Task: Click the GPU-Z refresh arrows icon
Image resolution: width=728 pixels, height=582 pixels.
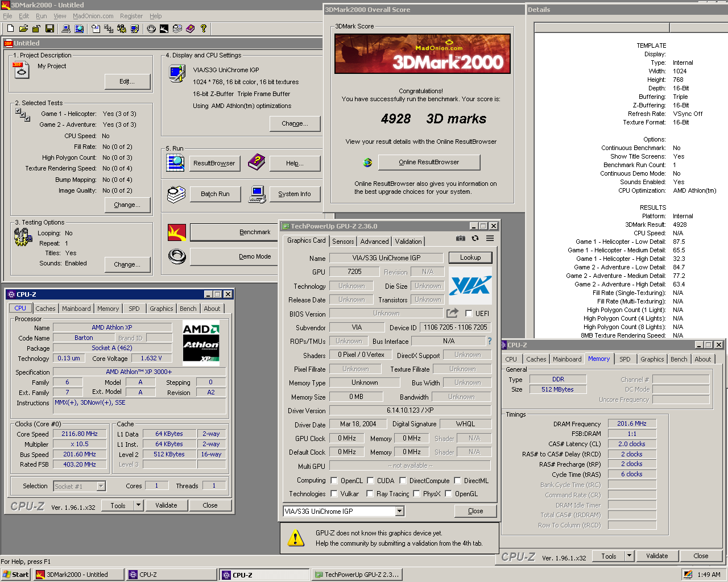Action: [x=475, y=238]
